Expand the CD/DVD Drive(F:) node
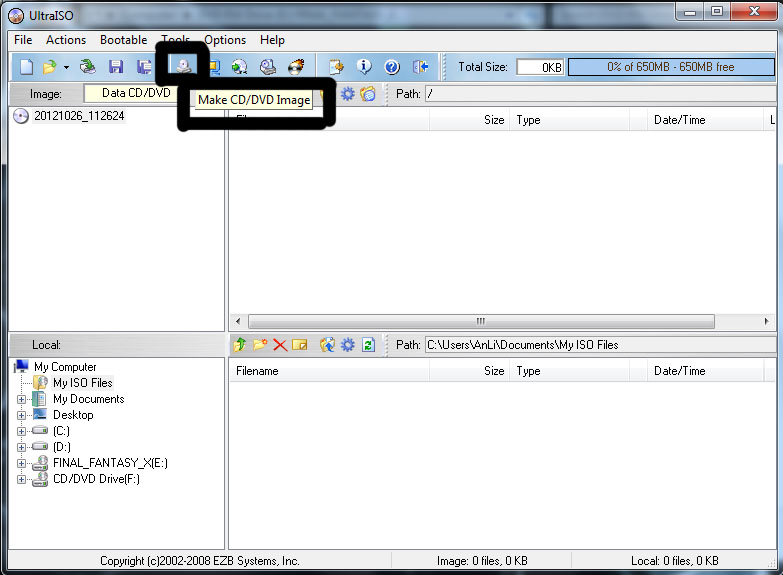 tap(21, 479)
